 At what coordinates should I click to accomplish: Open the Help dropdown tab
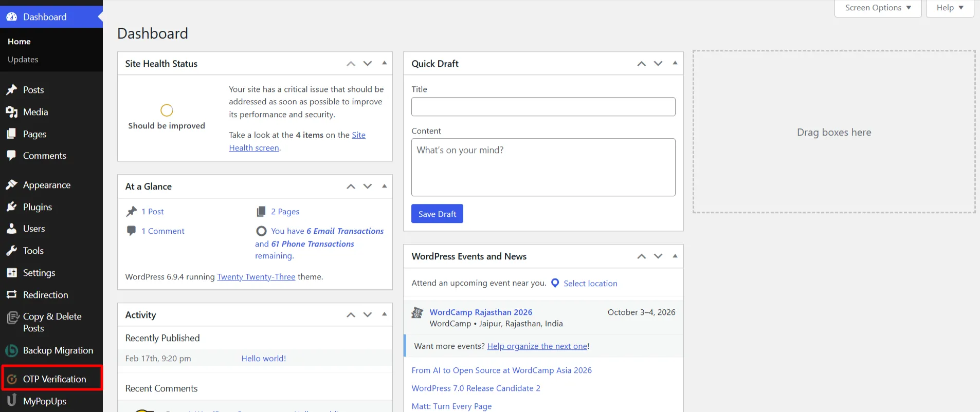950,8
